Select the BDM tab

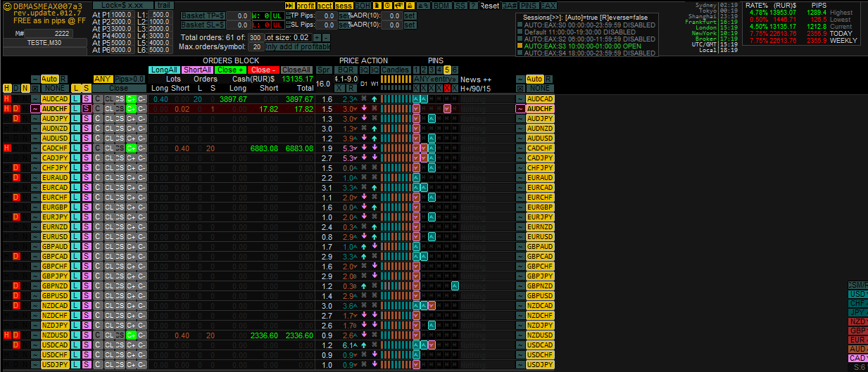click(x=441, y=6)
